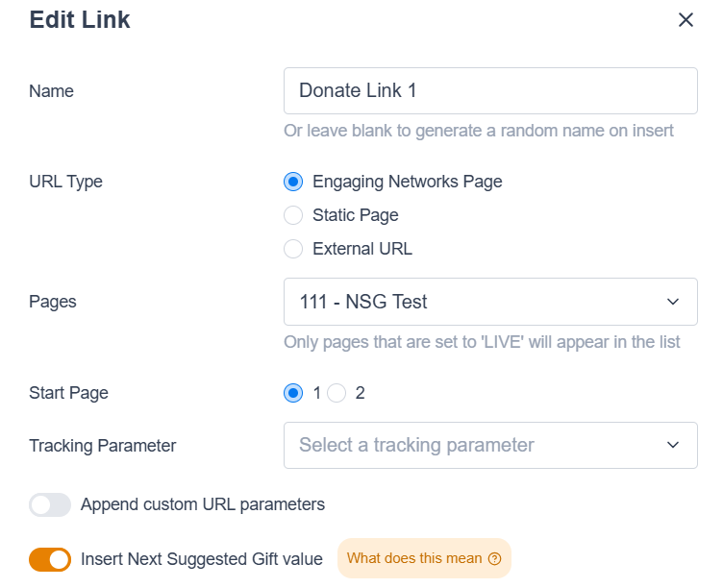Viewport: 723px width, 588px height.
Task: Select Start Page 1 radio button
Action: 294,393
